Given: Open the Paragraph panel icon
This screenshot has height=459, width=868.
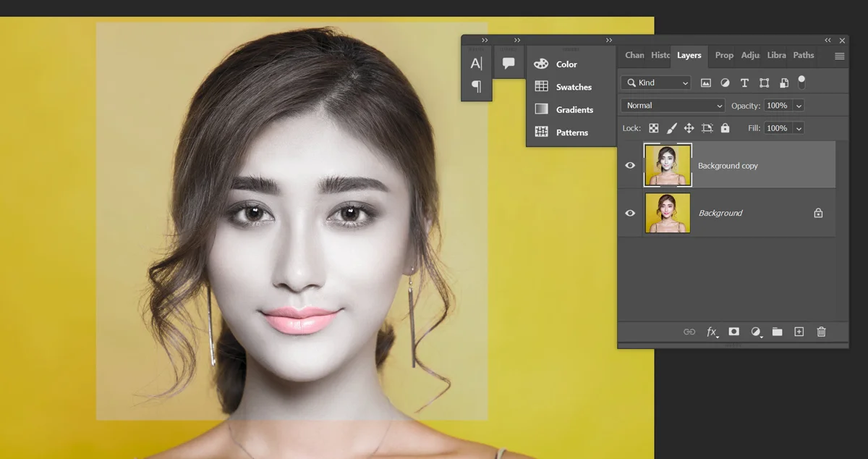Looking at the screenshot, I should [476, 86].
